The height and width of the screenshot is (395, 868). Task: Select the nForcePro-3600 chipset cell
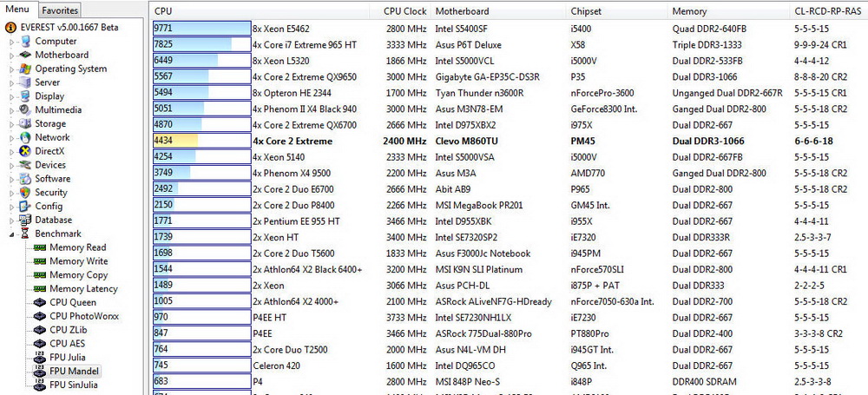pos(602,93)
